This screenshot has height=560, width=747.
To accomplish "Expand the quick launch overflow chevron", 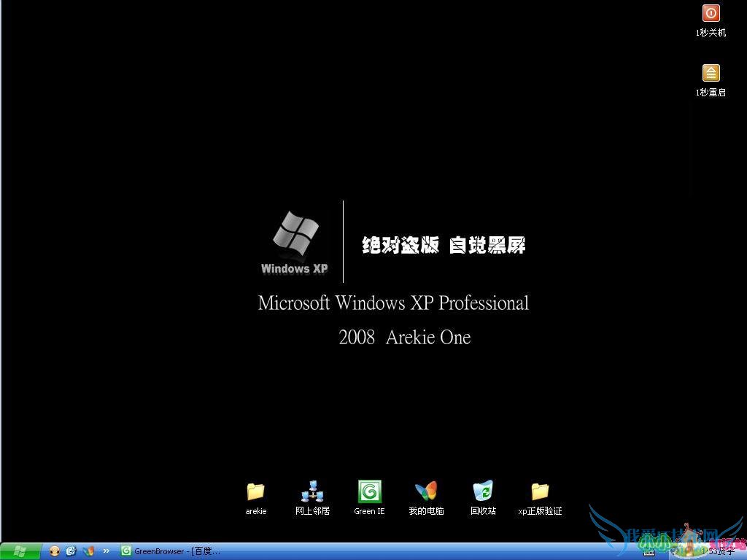I will tap(106, 551).
